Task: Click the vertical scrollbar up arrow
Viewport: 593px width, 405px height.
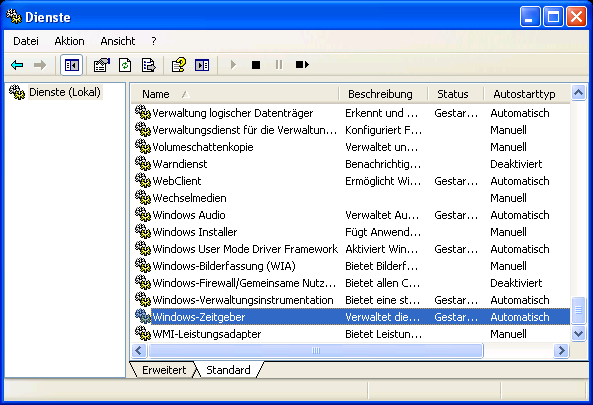Action: [578, 92]
